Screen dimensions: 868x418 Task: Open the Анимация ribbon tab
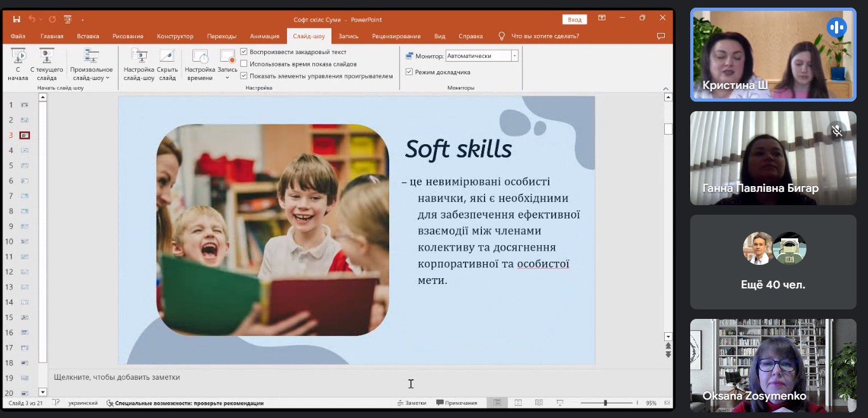coord(265,36)
